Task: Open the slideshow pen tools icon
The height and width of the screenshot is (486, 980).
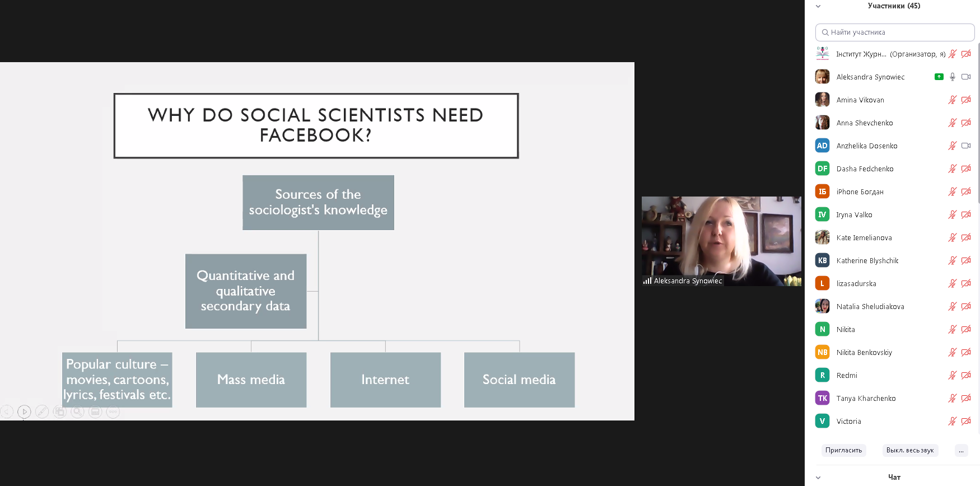Action: [x=42, y=412]
